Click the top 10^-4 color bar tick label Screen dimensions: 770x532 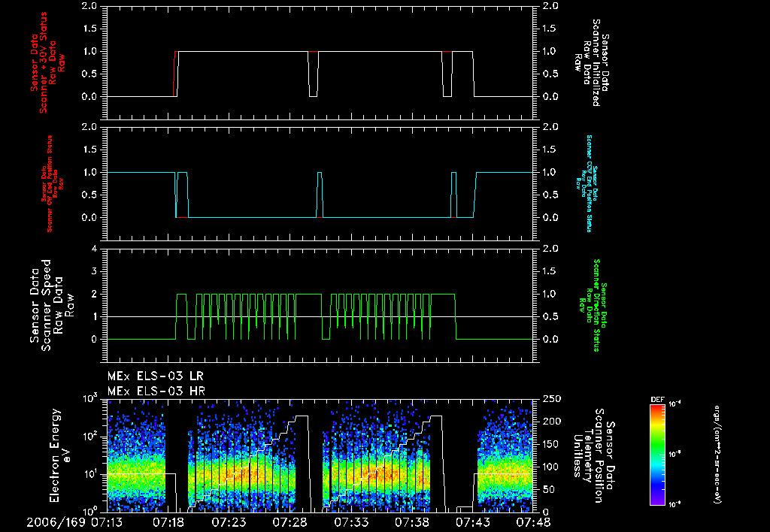coord(675,404)
